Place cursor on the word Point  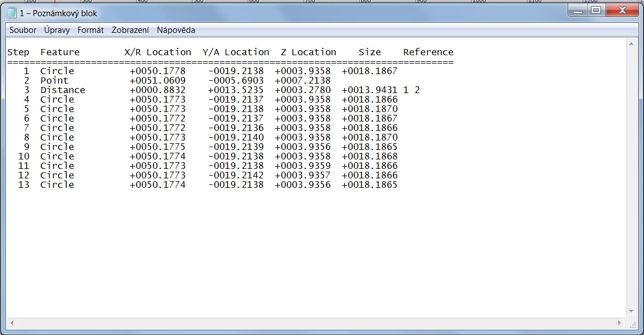coord(54,81)
